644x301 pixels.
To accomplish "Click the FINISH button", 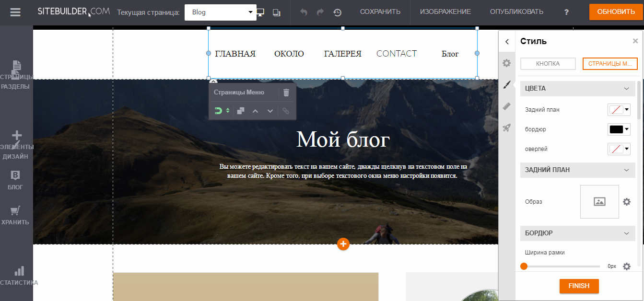I will coord(579,286).
